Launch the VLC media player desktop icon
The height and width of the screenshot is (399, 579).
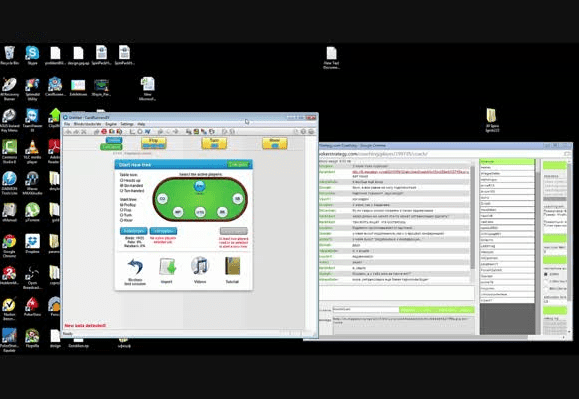coord(32,152)
